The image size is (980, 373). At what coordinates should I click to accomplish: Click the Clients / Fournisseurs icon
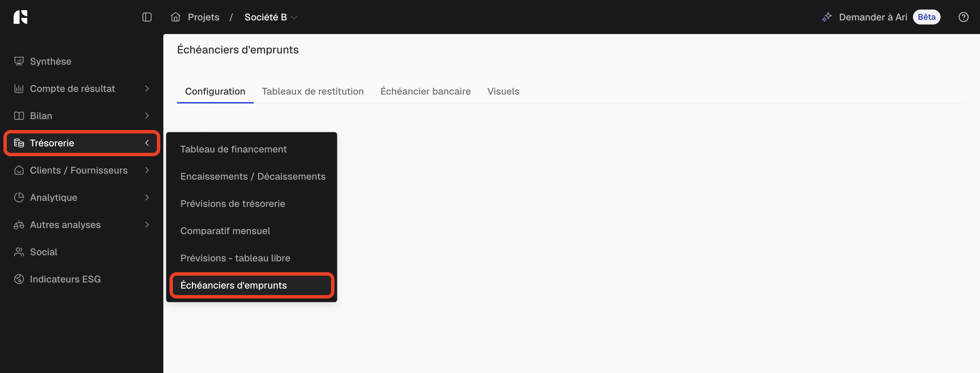click(19, 170)
